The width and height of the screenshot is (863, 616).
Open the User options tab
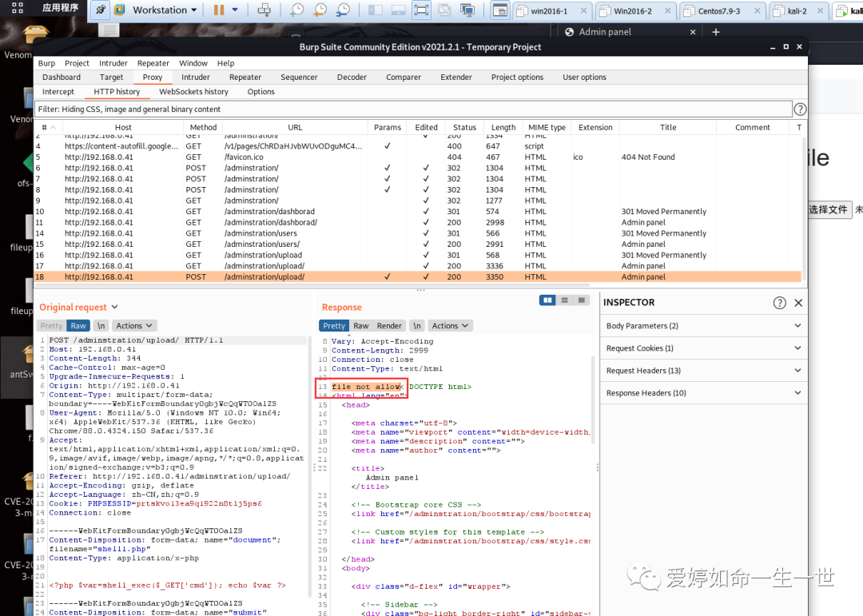(584, 77)
